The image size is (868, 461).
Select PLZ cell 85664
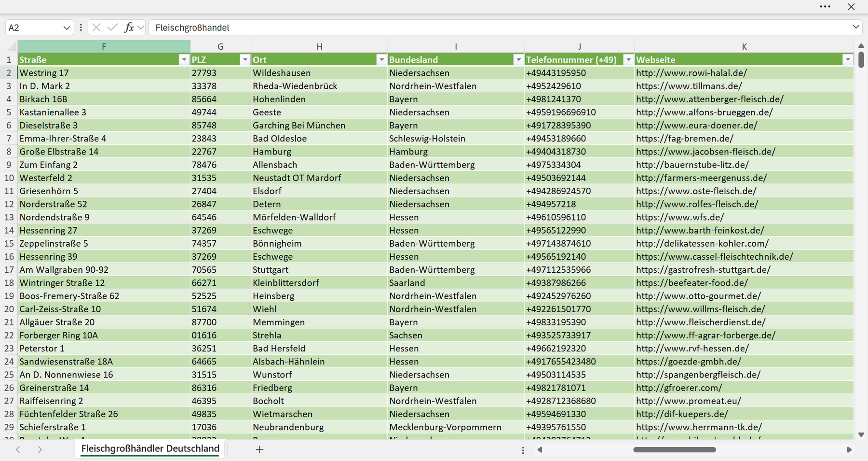coord(220,99)
